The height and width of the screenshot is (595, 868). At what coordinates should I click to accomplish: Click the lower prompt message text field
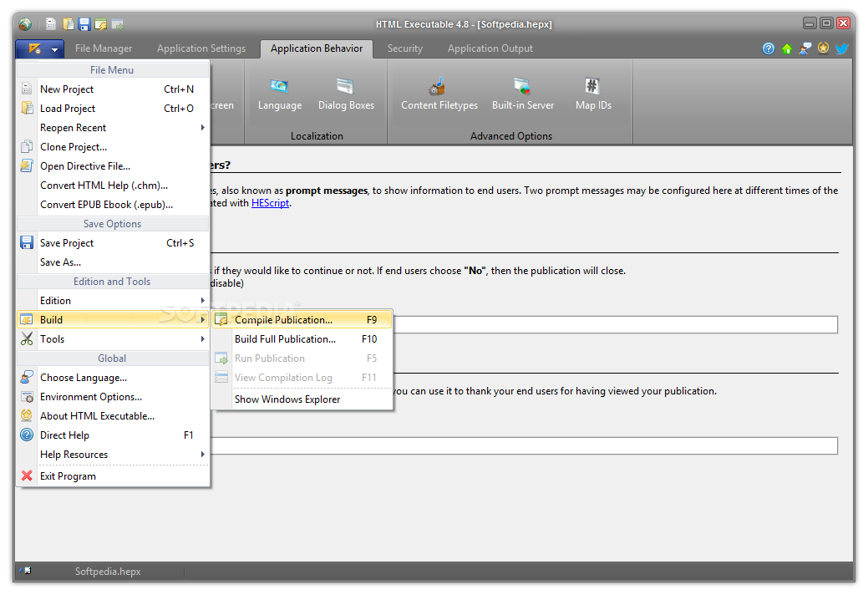[524, 445]
